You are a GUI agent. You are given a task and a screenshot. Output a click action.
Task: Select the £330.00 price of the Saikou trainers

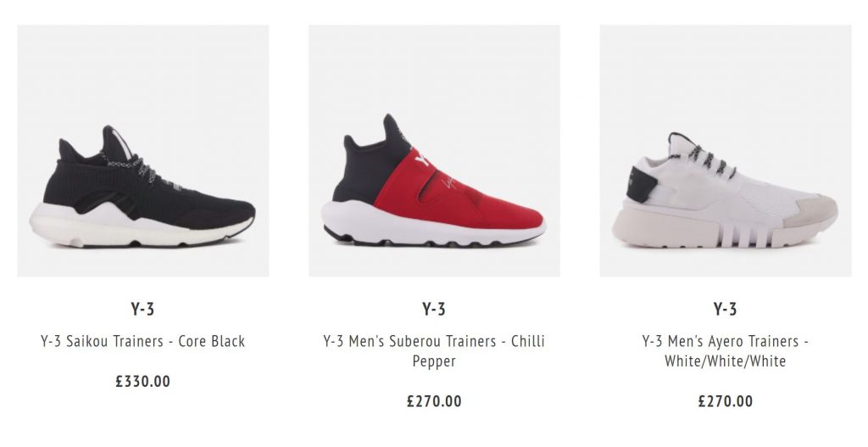142,382
